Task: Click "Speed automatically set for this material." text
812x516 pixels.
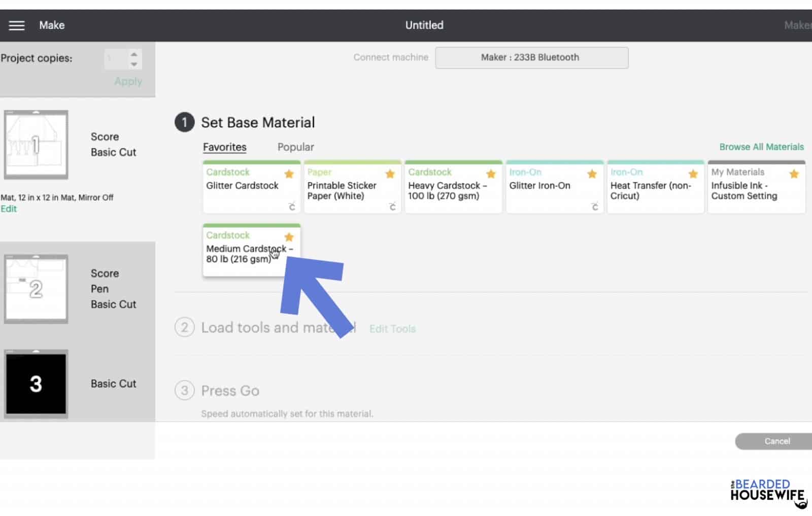Action: (x=287, y=414)
